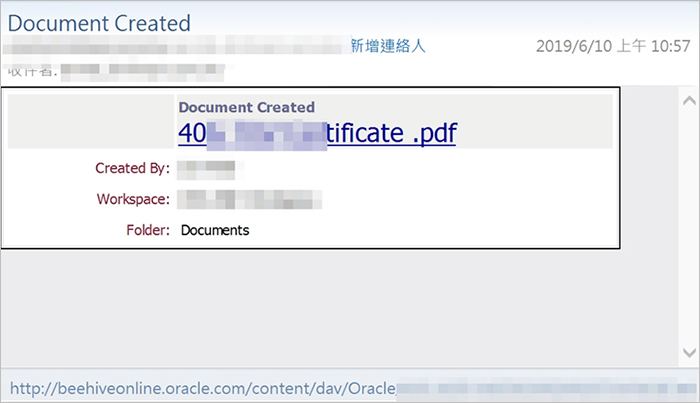Click the Workspace label
700x403 pixels.
(133, 199)
